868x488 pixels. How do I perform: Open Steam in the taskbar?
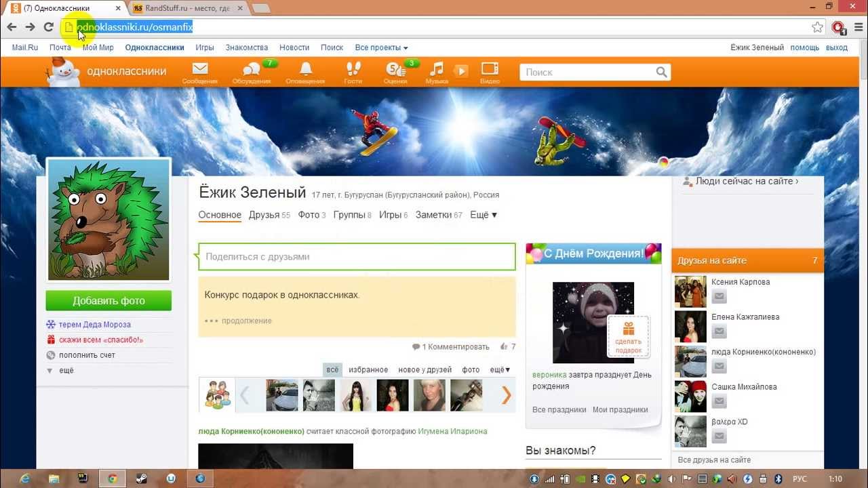click(142, 479)
